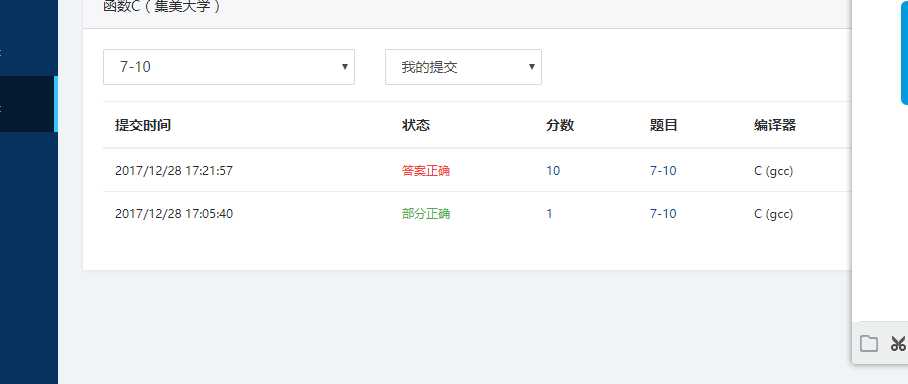Click 提交时间 column header

click(x=143, y=125)
